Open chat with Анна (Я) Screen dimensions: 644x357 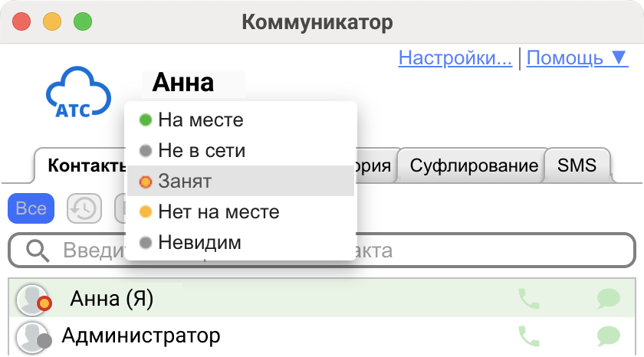[x=608, y=299]
